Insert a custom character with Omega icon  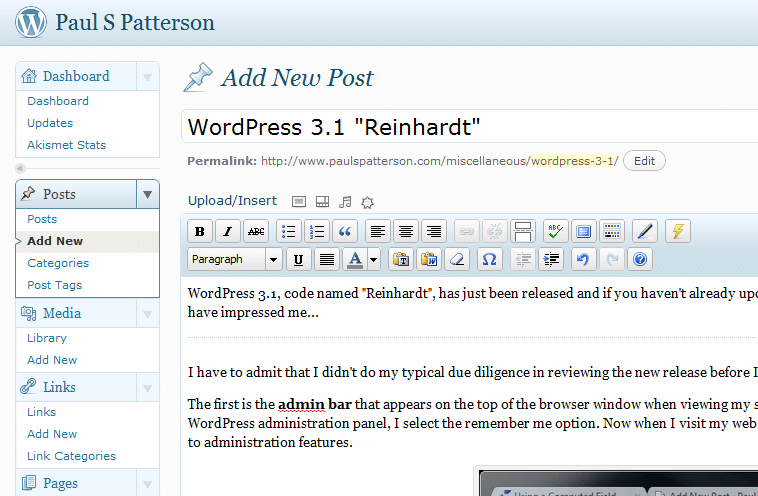point(490,260)
